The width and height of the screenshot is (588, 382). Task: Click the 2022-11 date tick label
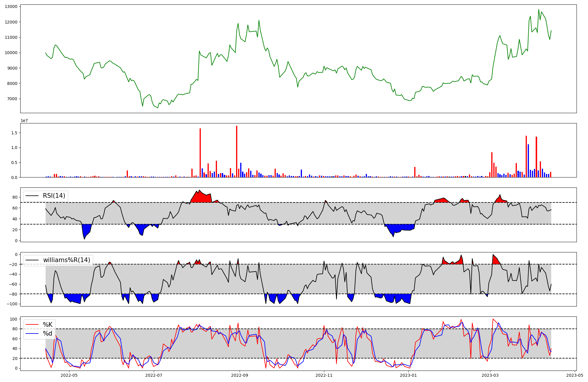click(324, 375)
